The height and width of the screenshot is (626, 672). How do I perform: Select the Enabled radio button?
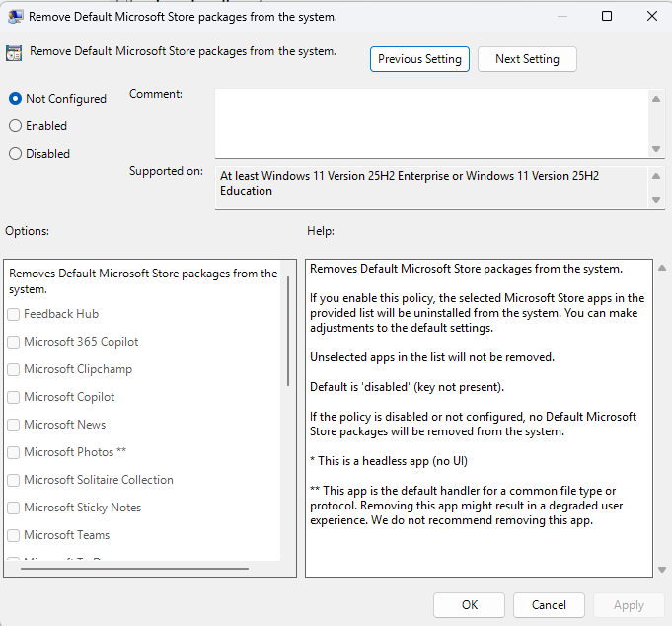tap(15, 126)
